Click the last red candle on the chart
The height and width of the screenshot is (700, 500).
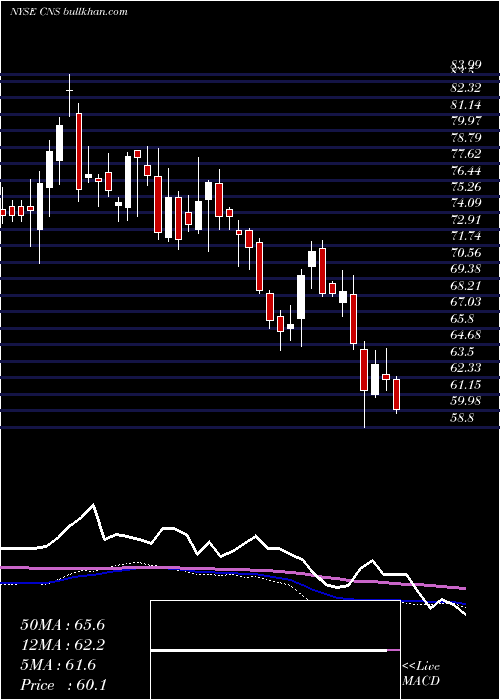coord(396,395)
